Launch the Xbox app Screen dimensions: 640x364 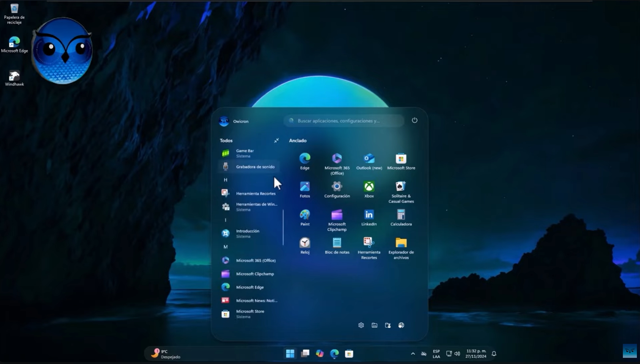(369, 190)
